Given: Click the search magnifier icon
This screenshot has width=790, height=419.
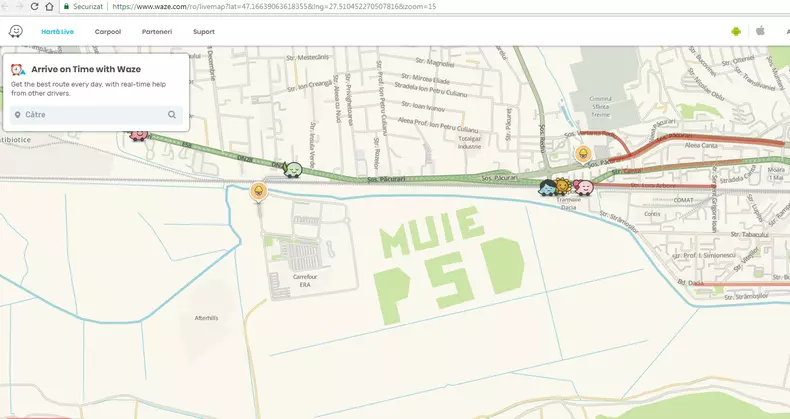Looking at the screenshot, I should [x=172, y=115].
